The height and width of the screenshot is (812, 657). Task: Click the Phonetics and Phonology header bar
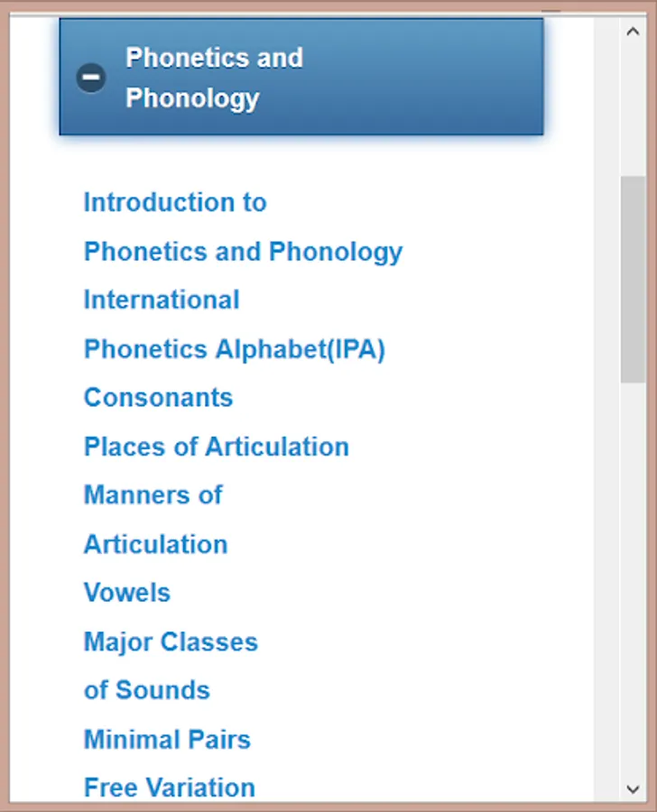click(x=301, y=77)
